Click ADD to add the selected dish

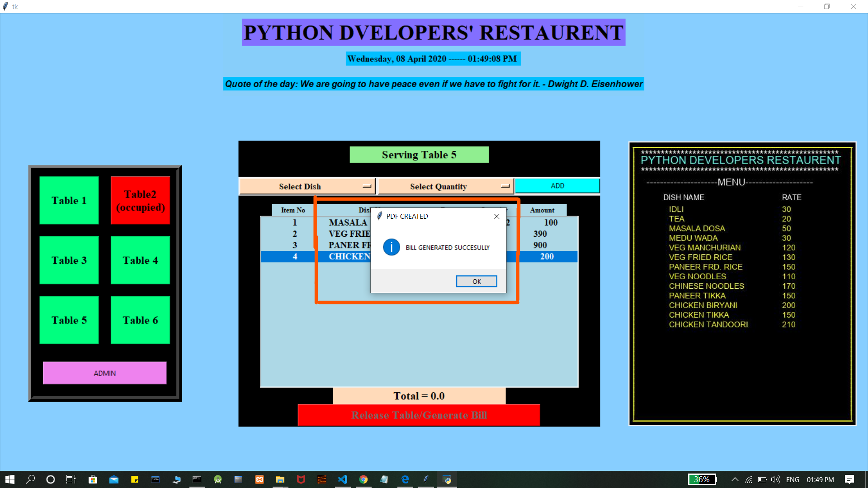click(557, 186)
